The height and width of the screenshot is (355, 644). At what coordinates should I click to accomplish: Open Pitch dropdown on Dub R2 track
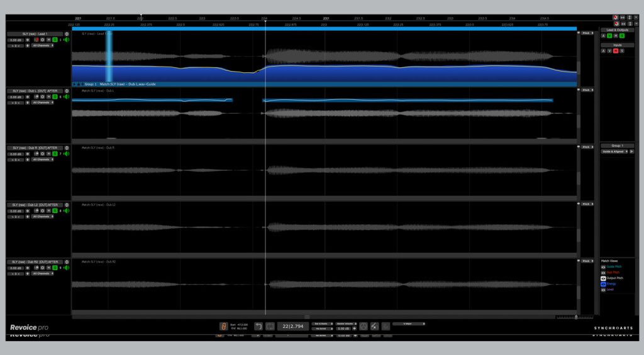588,261
